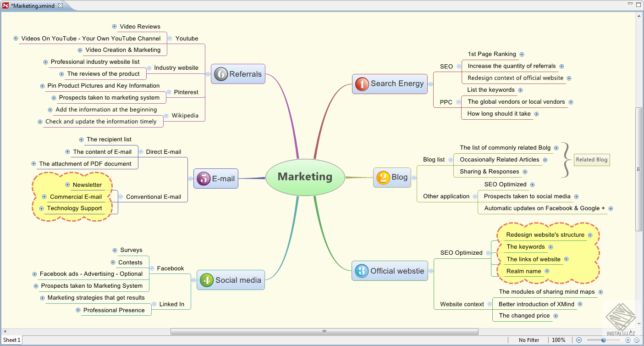644x346 pixels.
Task: Collapse the Official webstie branch
Action: pyautogui.click(x=431, y=271)
